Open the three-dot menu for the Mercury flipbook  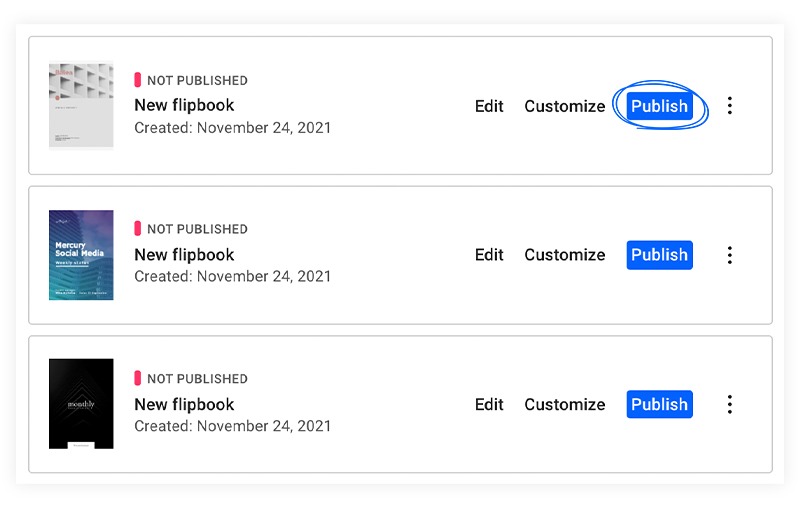click(730, 255)
